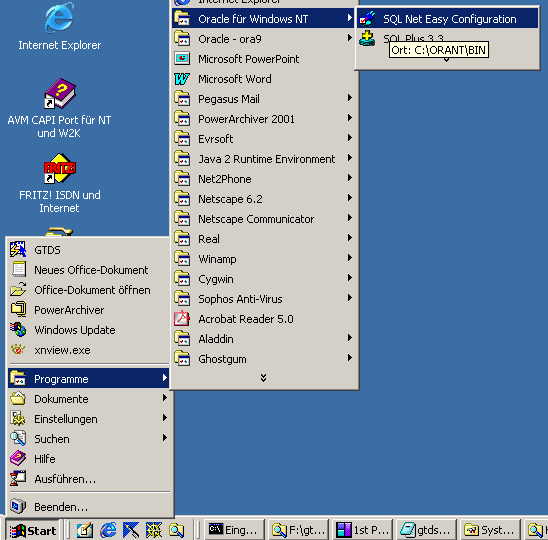Expand the Suchen submenu arrow
This screenshot has height=540, width=548.
(165, 437)
